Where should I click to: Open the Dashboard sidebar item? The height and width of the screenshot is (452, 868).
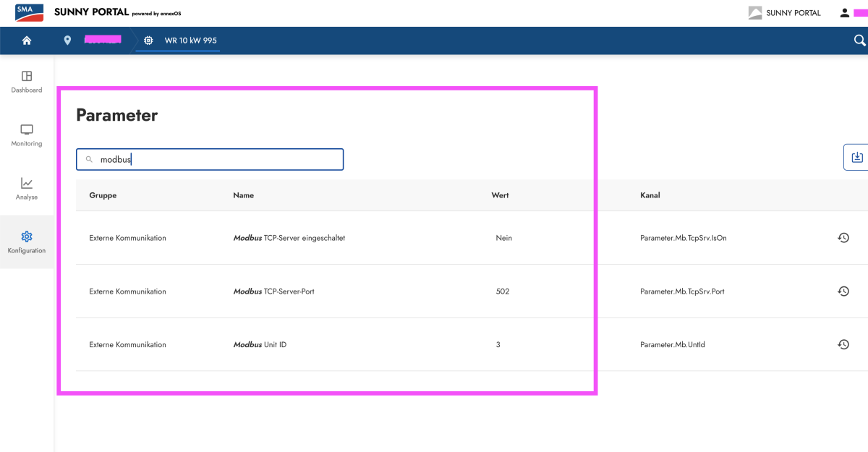click(x=27, y=82)
